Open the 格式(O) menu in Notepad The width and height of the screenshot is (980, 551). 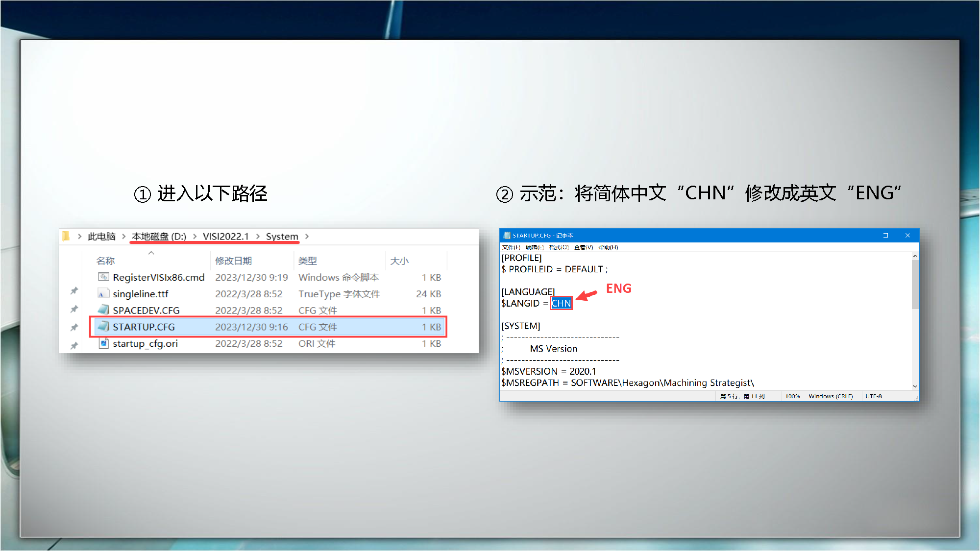[x=559, y=247]
